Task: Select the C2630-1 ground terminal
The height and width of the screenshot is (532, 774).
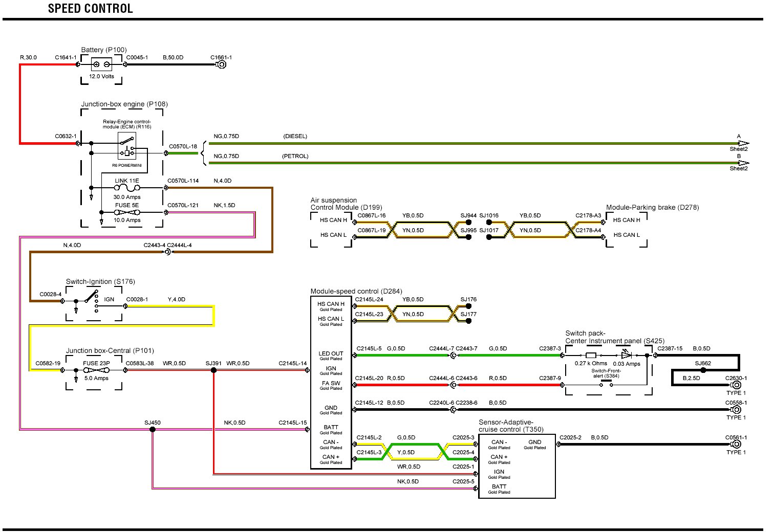Action: pos(736,385)
